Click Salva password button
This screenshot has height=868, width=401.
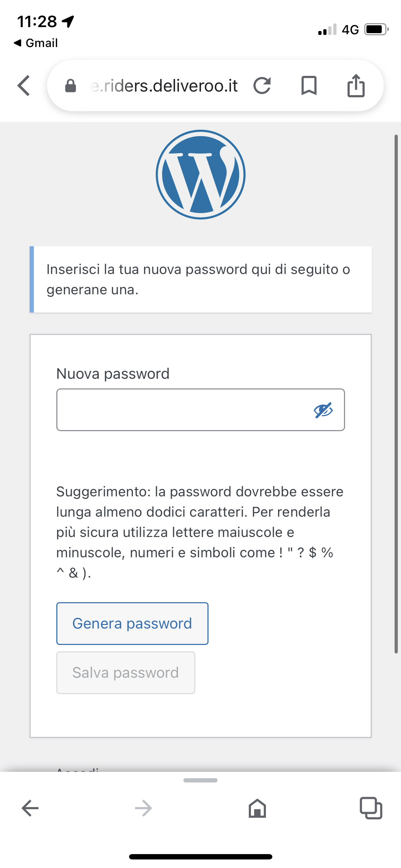(x=126, y=673)
